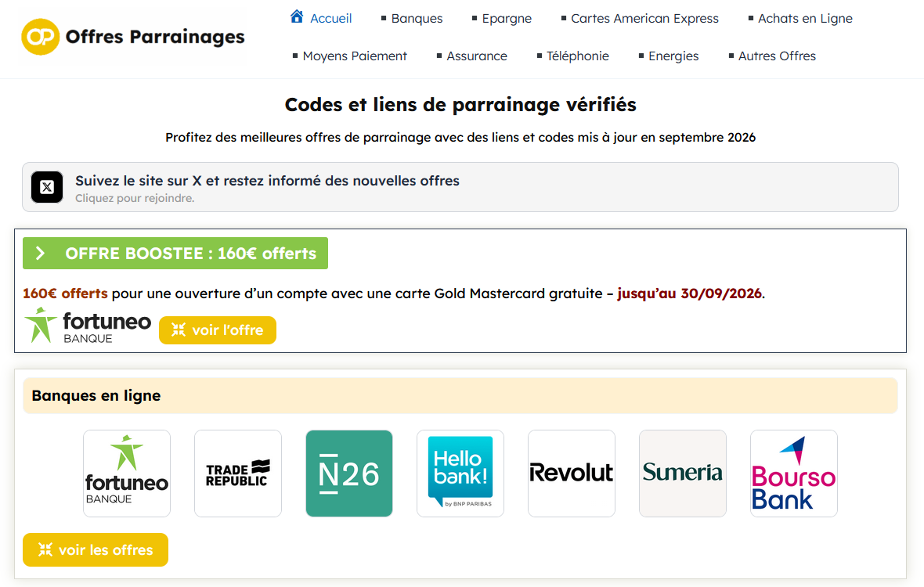
Task: Open the Hello bank! tile
Action: pyautogui.click(x=460, y=474)
